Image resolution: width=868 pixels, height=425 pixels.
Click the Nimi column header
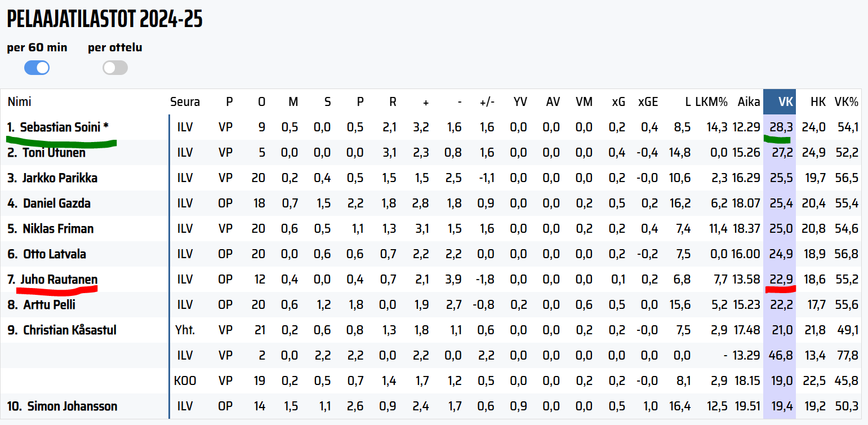point(19,102)
